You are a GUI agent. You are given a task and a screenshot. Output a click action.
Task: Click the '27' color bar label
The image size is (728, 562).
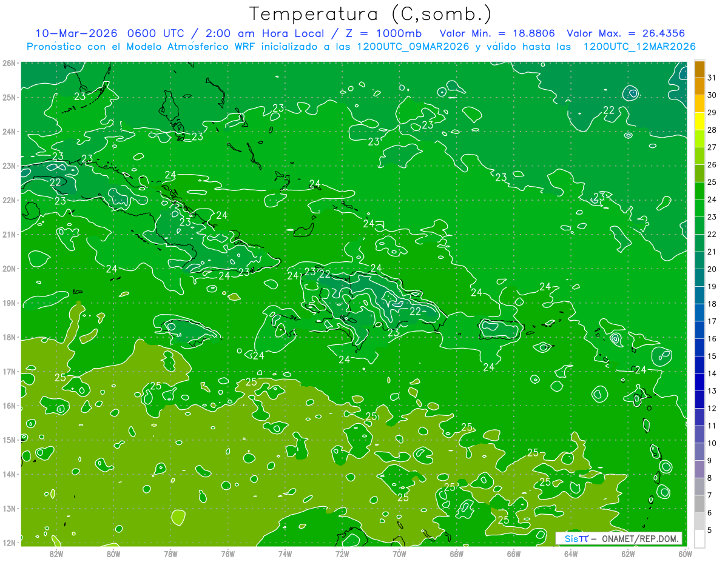point(712,147)
